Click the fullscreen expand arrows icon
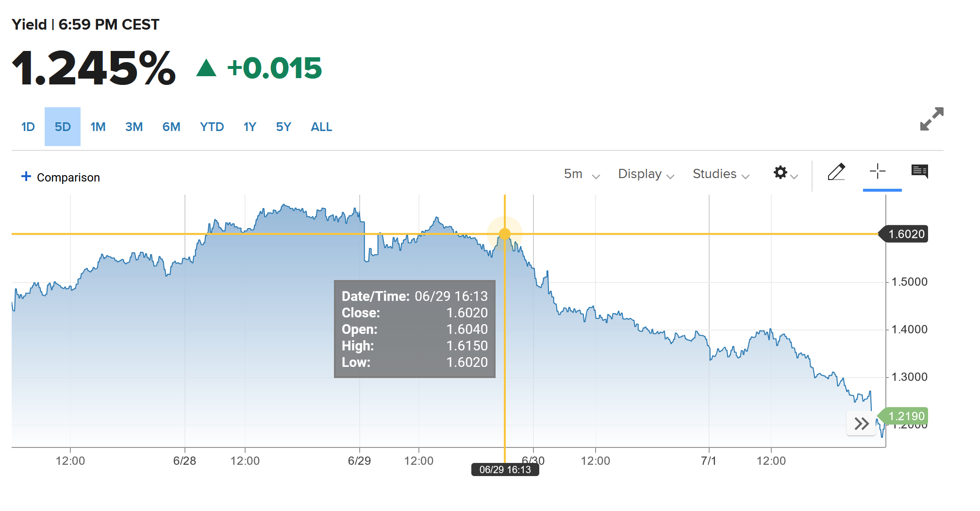980x511 pixels. click(x=931, y=119)
